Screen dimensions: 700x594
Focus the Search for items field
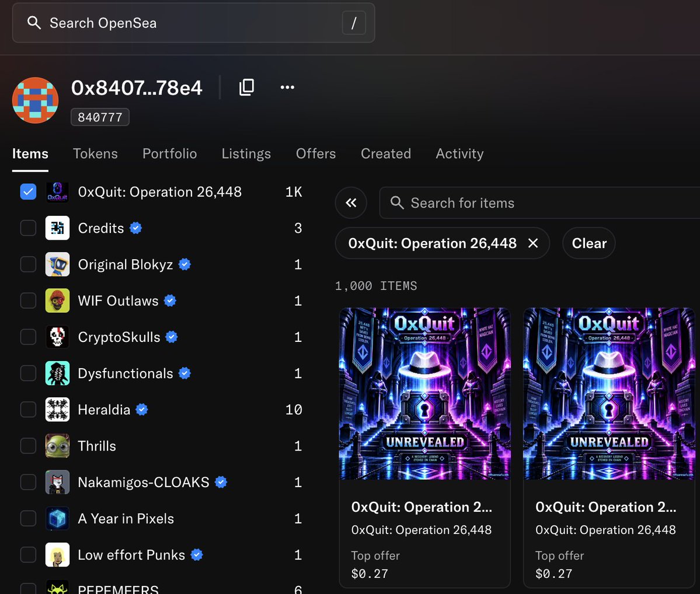coord(539,202)
